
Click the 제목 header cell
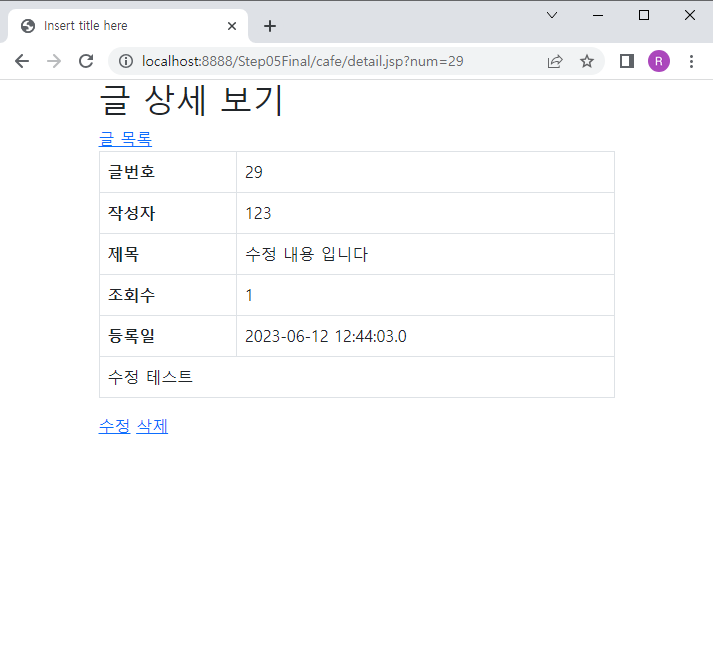168,254
